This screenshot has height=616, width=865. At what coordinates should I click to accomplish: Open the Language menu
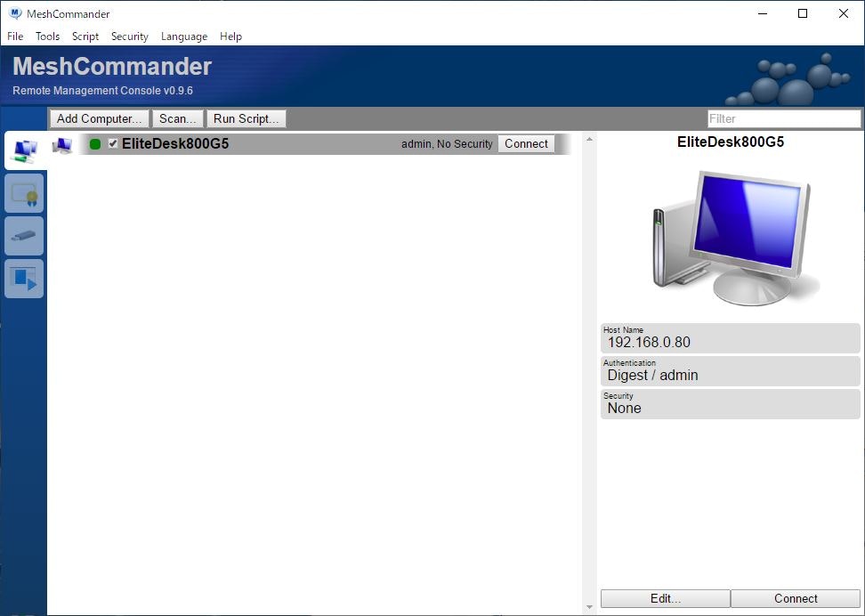(x=184, y=36)
